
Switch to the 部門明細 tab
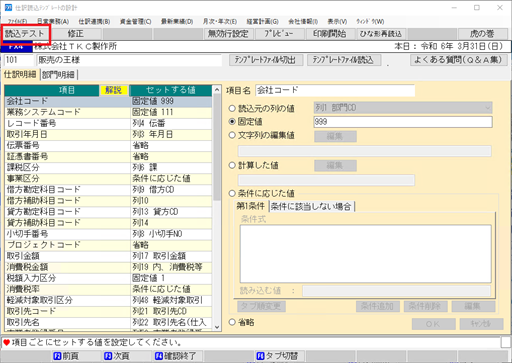(x=58, y=75)
